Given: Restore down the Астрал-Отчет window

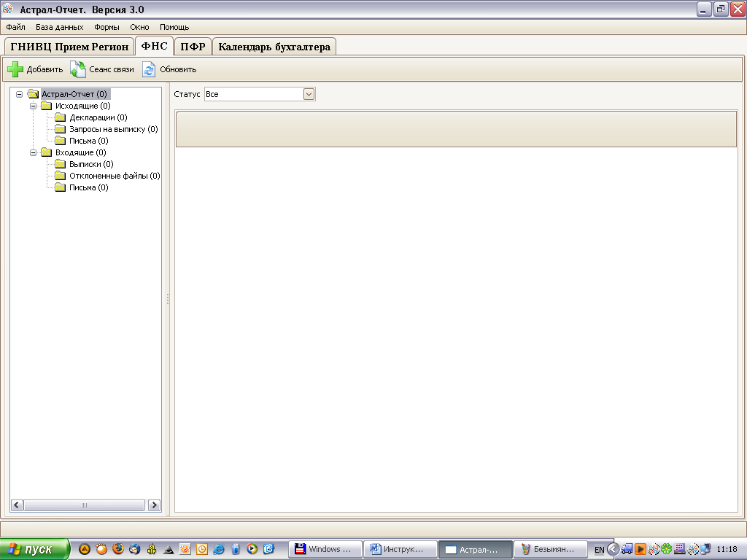Looking at the screenshot, I should [720, 9].
